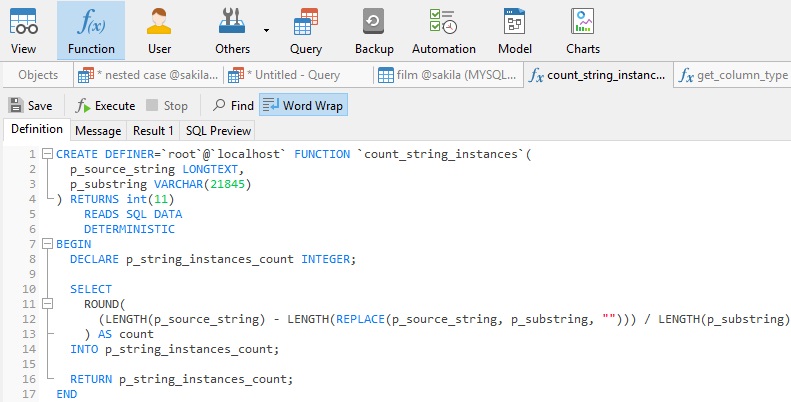Execute the function
Image resolution: width=791 pixels, height=402 pixels.
pos(105,105)
